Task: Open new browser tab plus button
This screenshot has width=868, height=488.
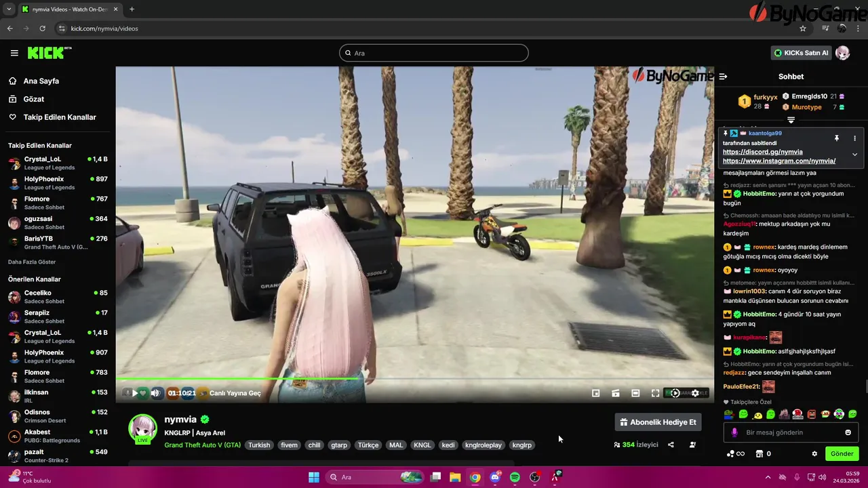Action: [132, 9]
